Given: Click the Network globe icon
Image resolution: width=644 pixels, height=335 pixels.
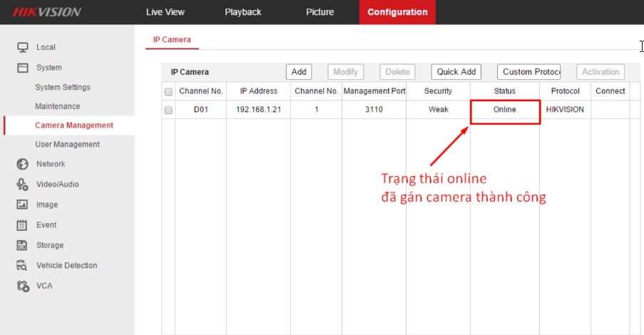Looking at the screenshot, I should point(22,164).
